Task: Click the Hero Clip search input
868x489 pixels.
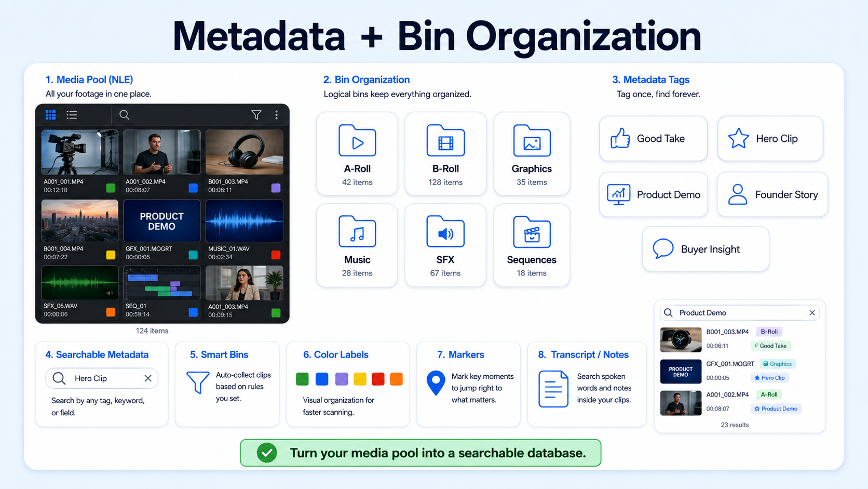Action: 102,378
